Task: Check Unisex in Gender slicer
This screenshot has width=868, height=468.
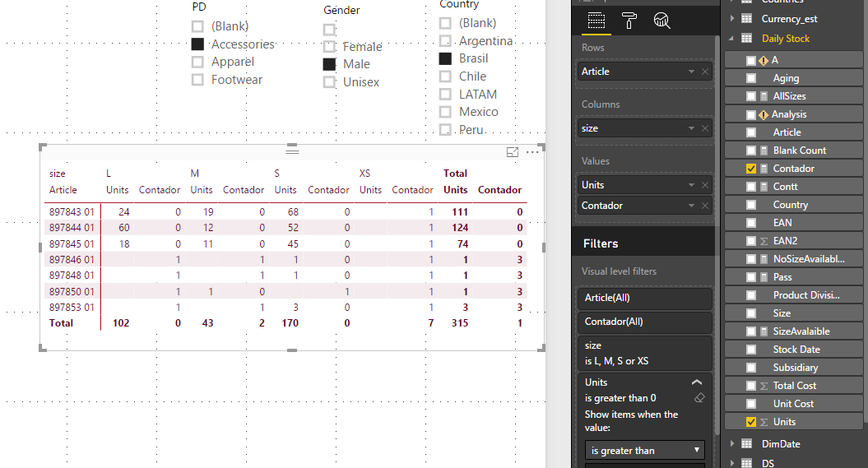Action: [x=329, y=82]
